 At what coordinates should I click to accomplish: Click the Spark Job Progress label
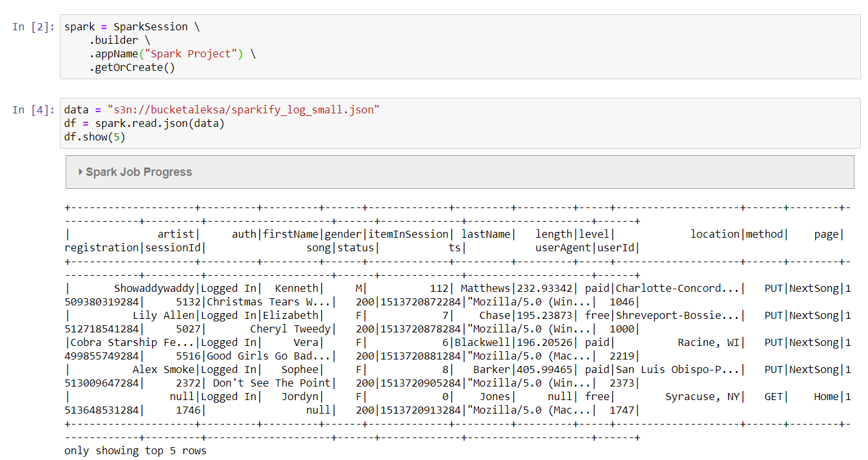(139, 172)
